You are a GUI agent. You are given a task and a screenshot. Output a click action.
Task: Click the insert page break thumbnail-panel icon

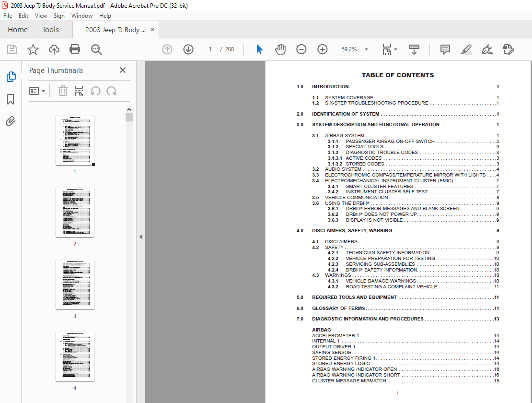[79, 91]
